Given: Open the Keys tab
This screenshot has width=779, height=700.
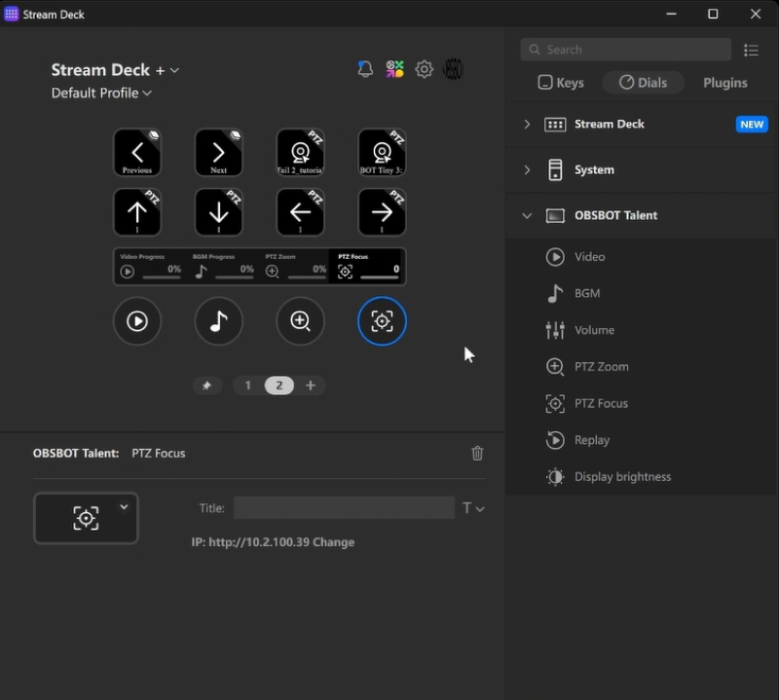Looking at the screenshot, I should pyautogui.click(x=561, y=83).
